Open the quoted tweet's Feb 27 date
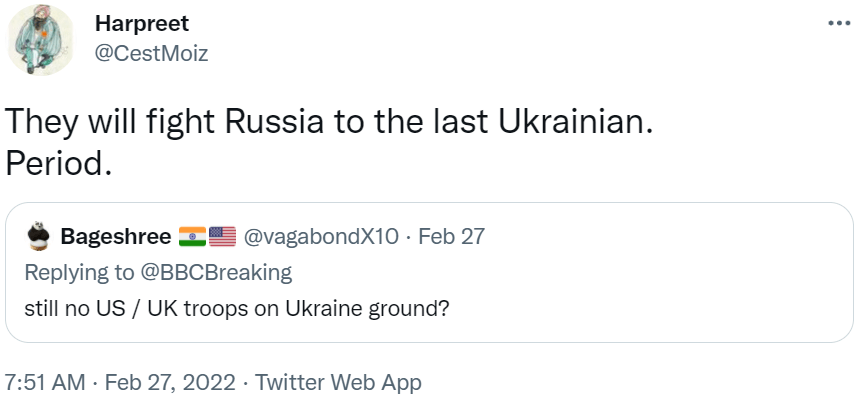Image resolution: width=861 pixels, height=410 pixels. point(451,237)
